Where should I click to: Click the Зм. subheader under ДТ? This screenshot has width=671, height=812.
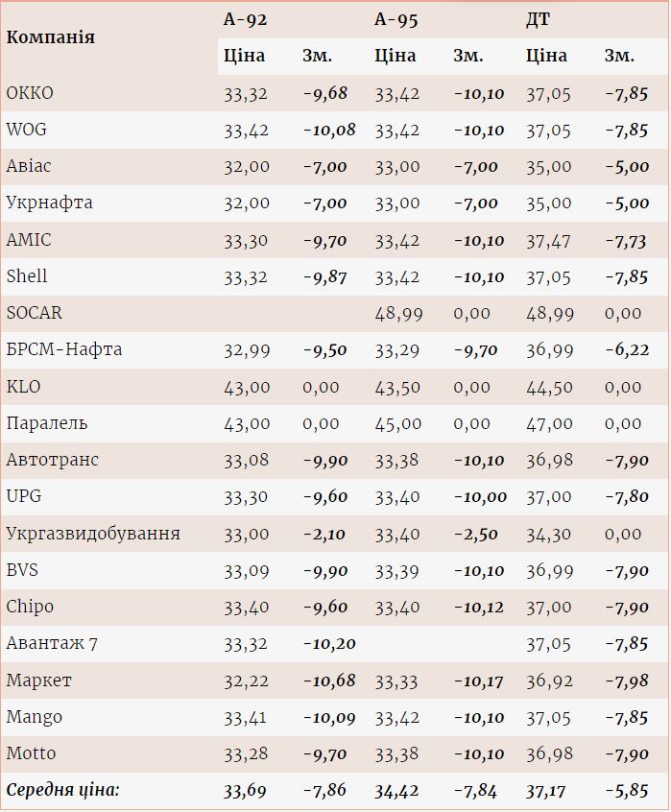pos(619,56)
